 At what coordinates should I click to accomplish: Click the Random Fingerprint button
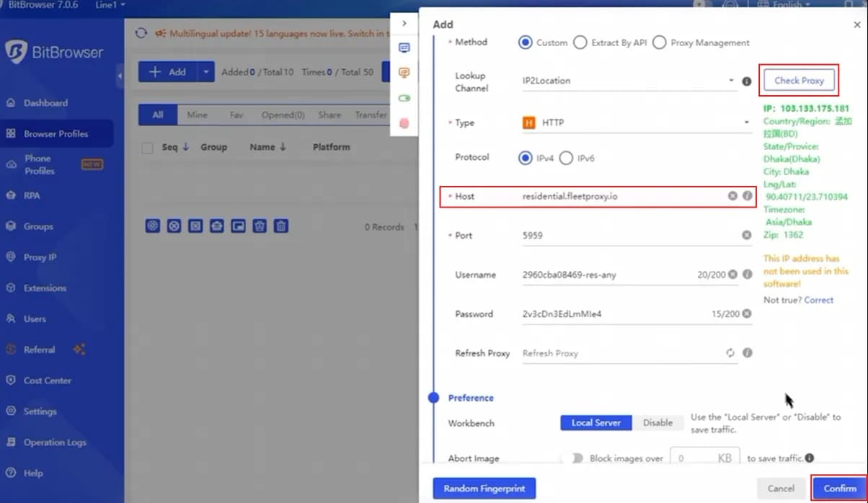(484, 489)
